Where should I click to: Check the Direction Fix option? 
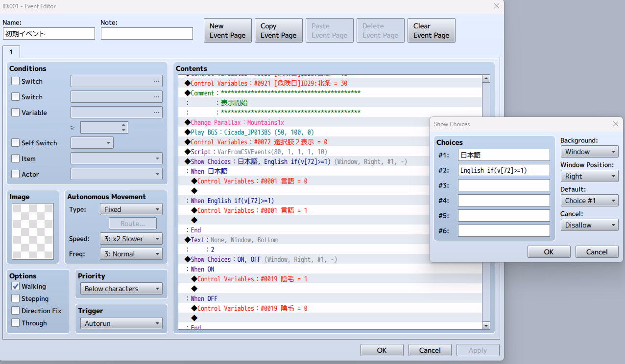coord(16,311)
